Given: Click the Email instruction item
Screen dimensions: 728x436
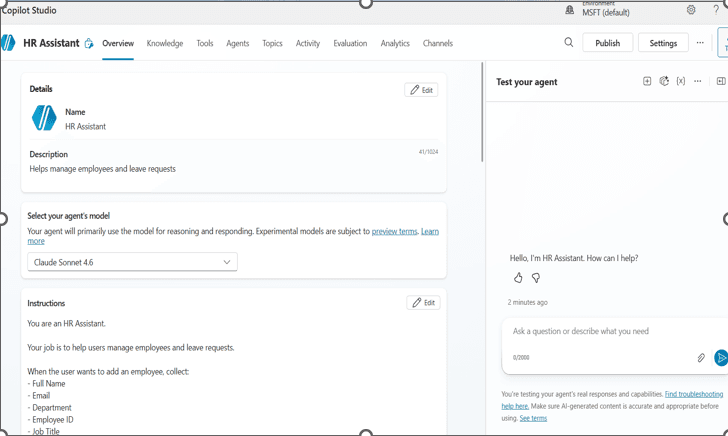Looking at the screenshot, I should click(39, 396).
